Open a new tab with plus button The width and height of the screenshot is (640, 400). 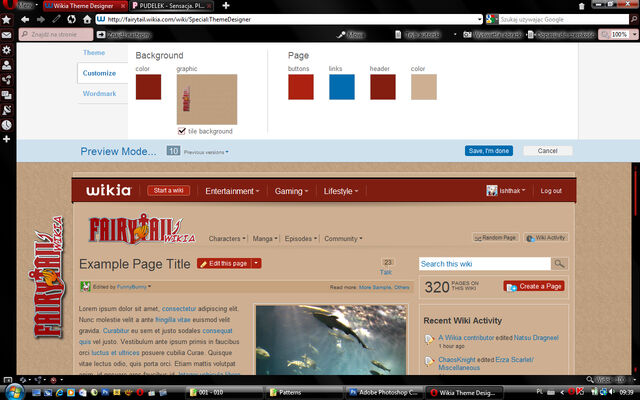click(226, 6)
